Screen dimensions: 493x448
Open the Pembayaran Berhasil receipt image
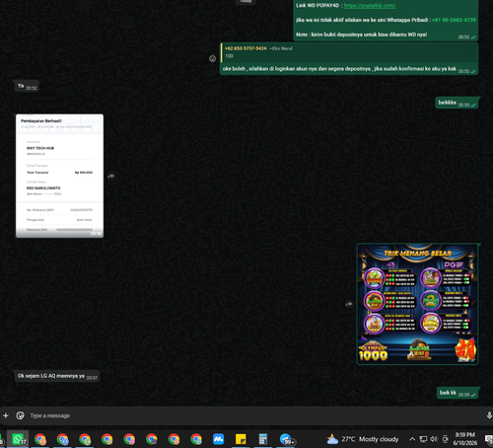coord(59,176)
